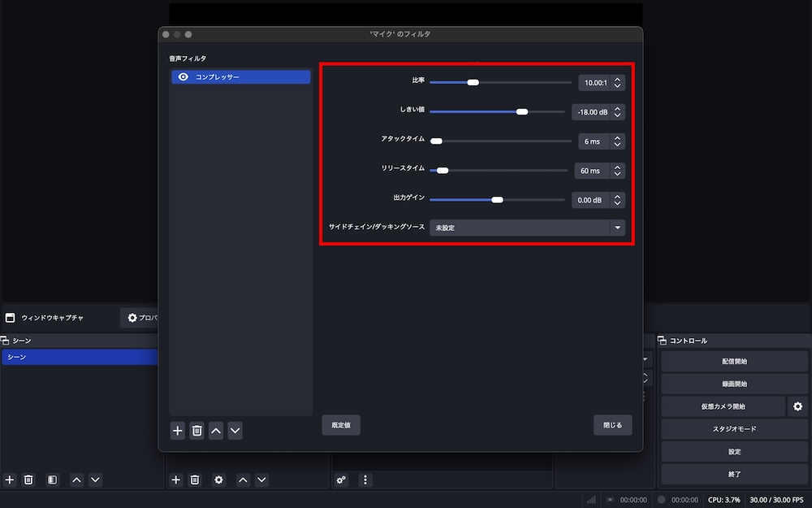Open virtual camera settings gear icon

click(x=797, y=406)
